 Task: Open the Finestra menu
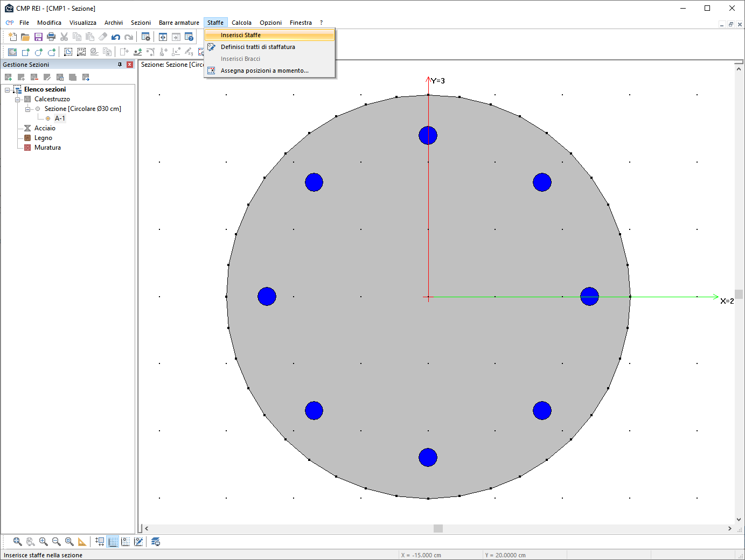(x=301, y=23)
